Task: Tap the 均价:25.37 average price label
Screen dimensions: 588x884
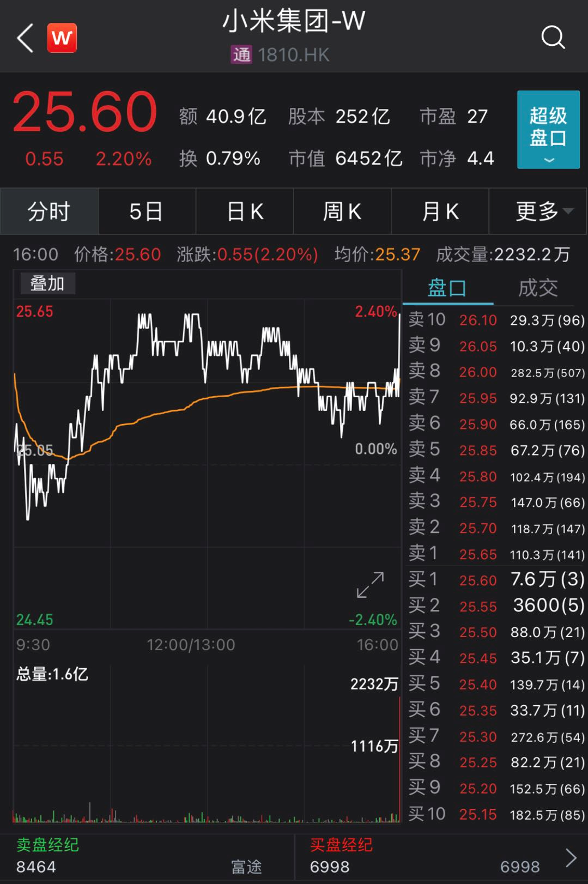Action: [x=377, y=254]
